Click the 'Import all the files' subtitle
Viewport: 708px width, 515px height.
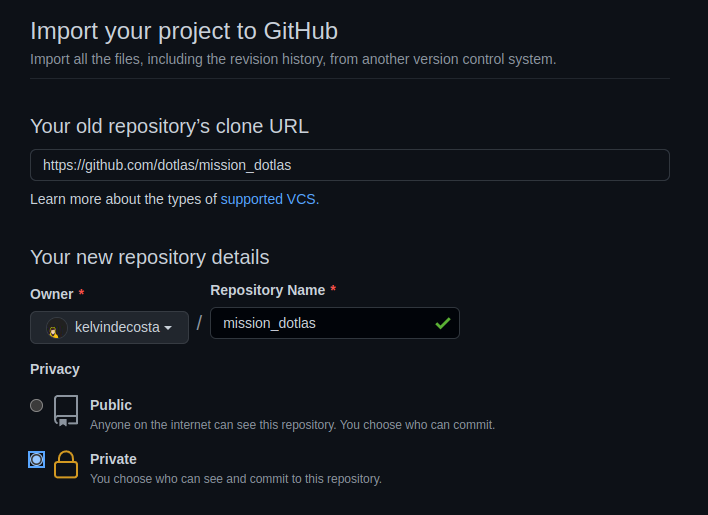293,59
